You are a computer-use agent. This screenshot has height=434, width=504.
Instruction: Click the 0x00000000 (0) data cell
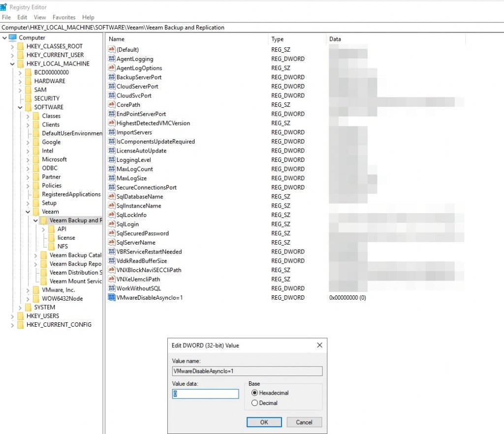click(347, 298)
